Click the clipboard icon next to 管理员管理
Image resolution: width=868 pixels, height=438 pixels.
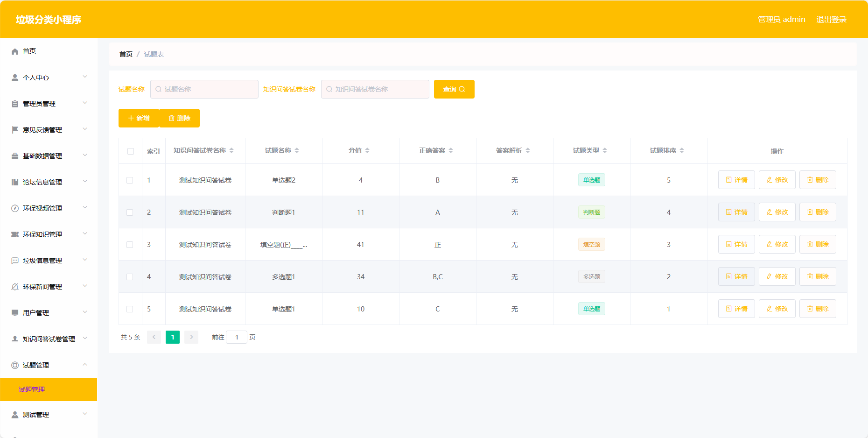(x=15, y=104)
